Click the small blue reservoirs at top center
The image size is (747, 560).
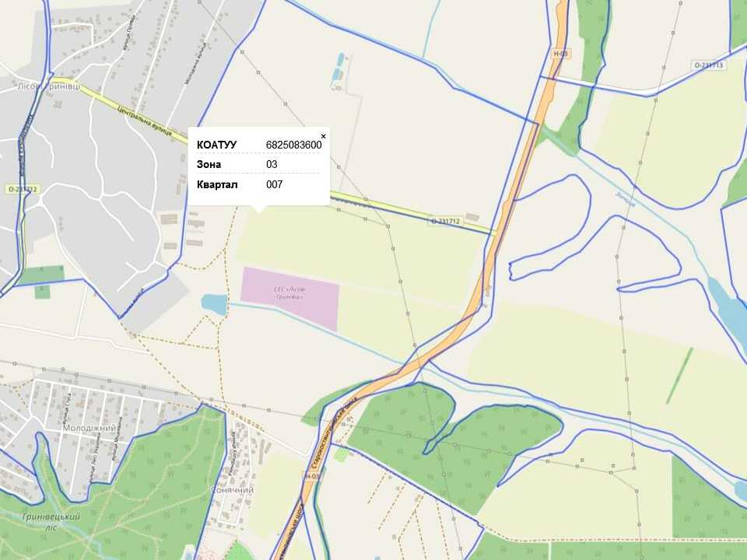coord(339,68)
